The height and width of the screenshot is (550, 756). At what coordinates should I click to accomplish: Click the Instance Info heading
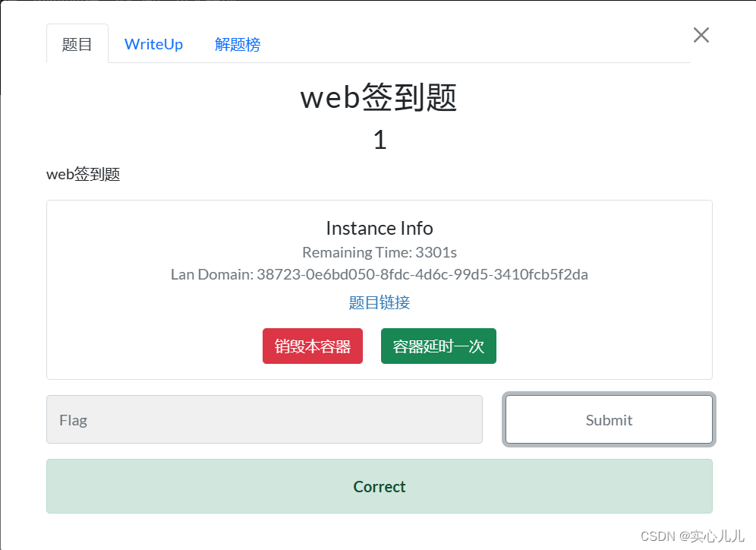(379, 228)
